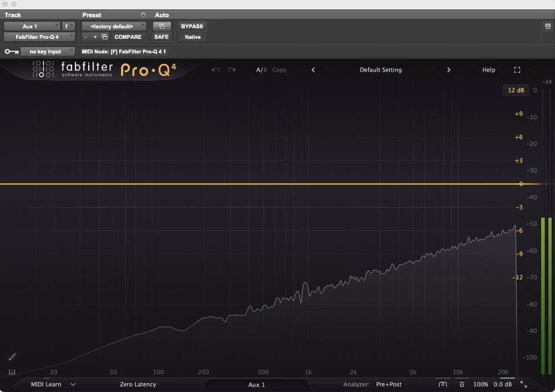Click the window resize arrows icon

click(524, 384)
